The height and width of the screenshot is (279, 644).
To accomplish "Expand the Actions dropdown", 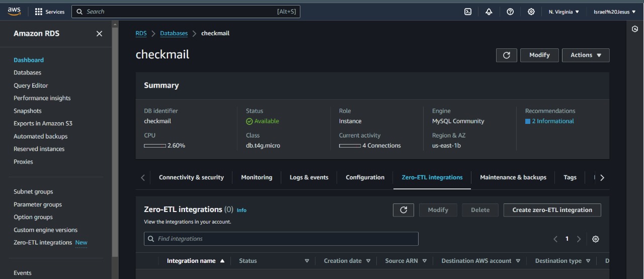I will point(586,55).
